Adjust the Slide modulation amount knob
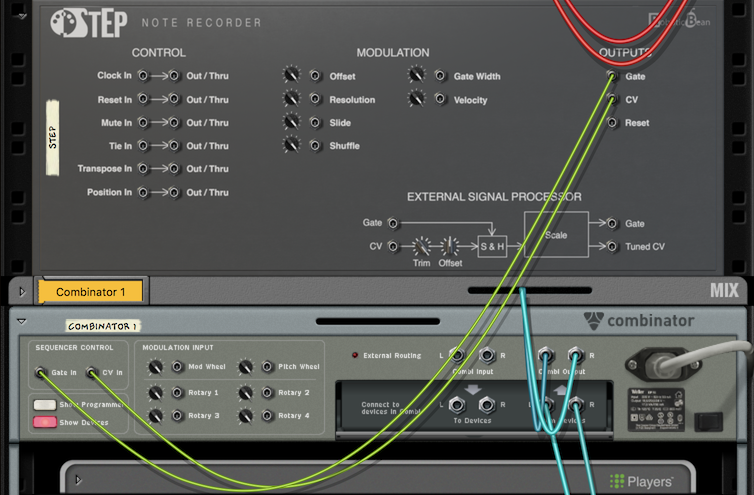754x495 pixels. coord(291,122)
